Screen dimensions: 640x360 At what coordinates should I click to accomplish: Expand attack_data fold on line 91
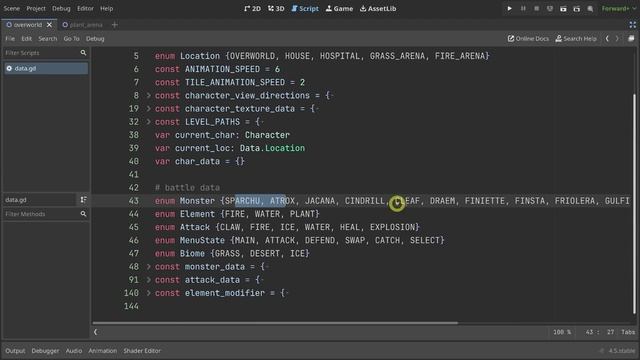149,280
